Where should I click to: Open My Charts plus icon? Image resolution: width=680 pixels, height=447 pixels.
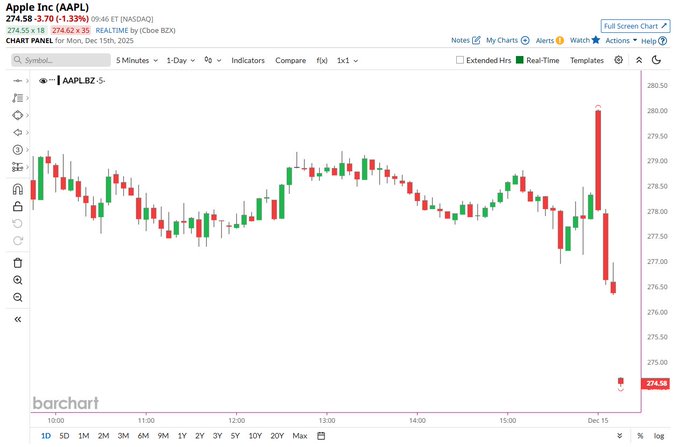pos(525,40)
